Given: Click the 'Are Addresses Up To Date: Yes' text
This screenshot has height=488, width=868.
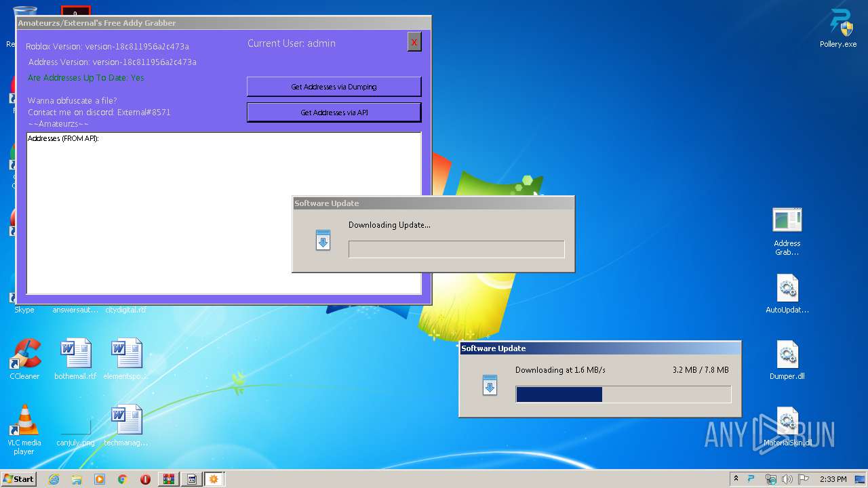Looking at the screenshot, I should click(x=86, y=78).
